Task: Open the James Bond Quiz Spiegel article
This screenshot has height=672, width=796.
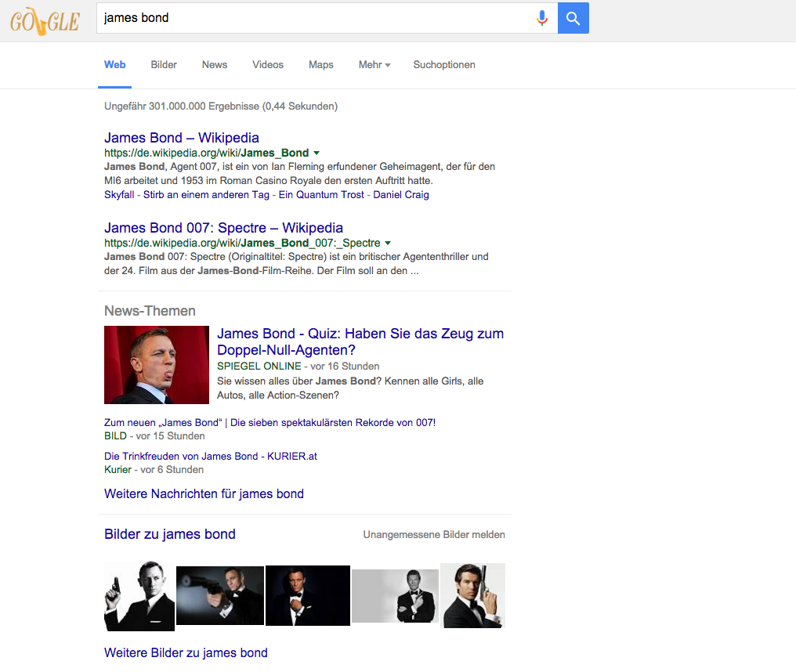Action: click(x=360, y=341)
